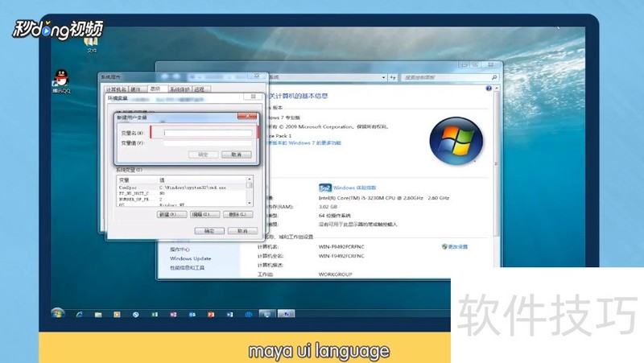
Task: Click the WORKGROUP value text
Action: 335,274
